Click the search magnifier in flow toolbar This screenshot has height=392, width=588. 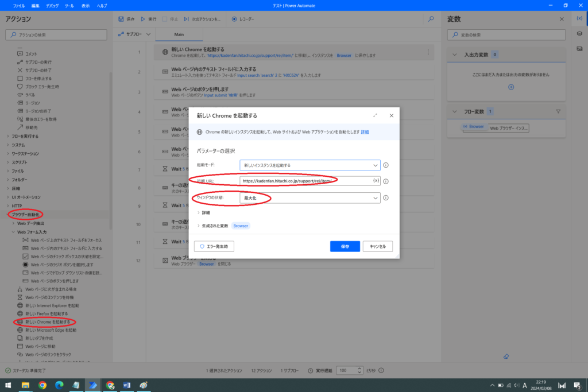click(x=431, y=19)
